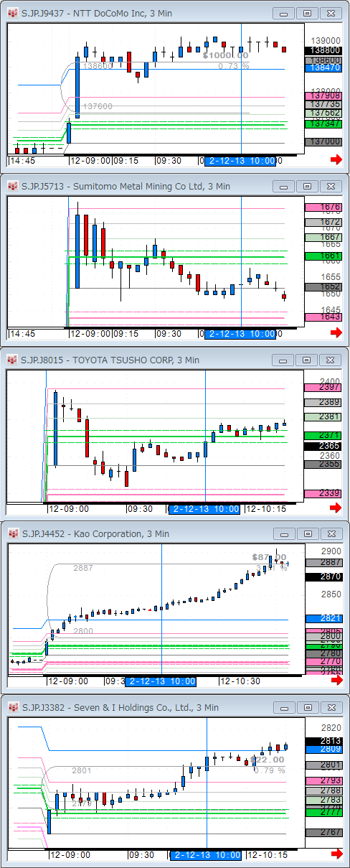Click the green 2371 price label in TOYOTA TSUSHO chart
Screen dimensions: 350x868
pos(323,436)
